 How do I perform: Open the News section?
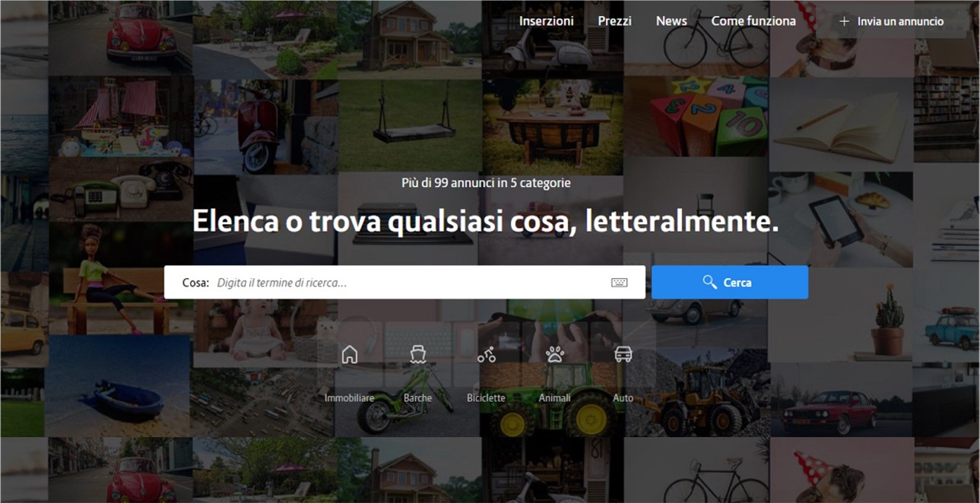pos(671,21)
